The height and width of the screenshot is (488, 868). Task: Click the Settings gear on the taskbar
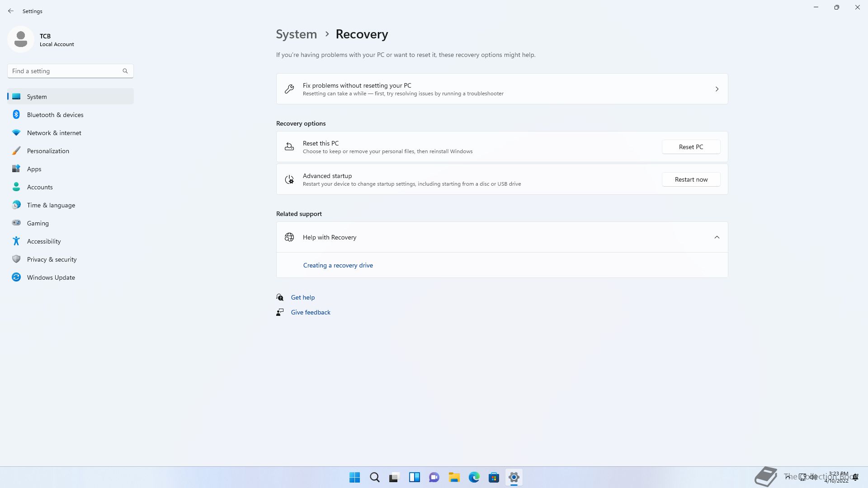click(514, 477)
